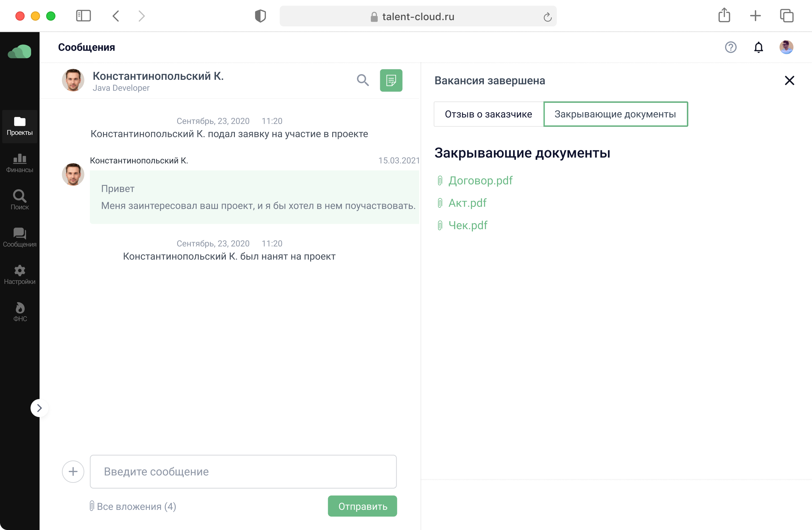Expand the collapsed sidebar with the chevron

(x=40, y=408)
